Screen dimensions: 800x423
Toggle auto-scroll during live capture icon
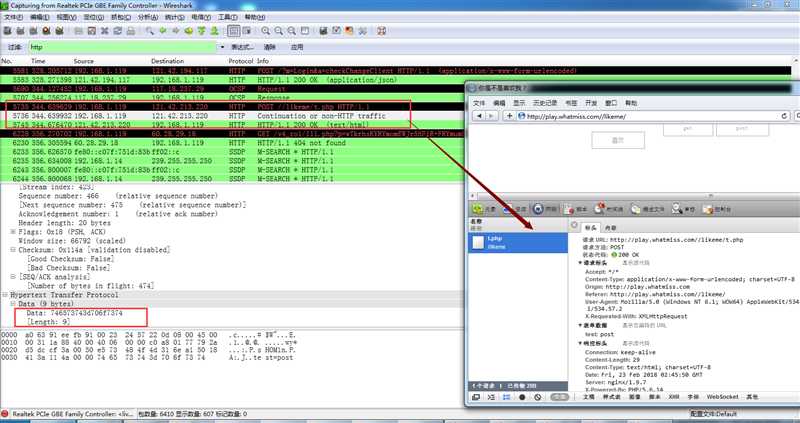[246, 31]
